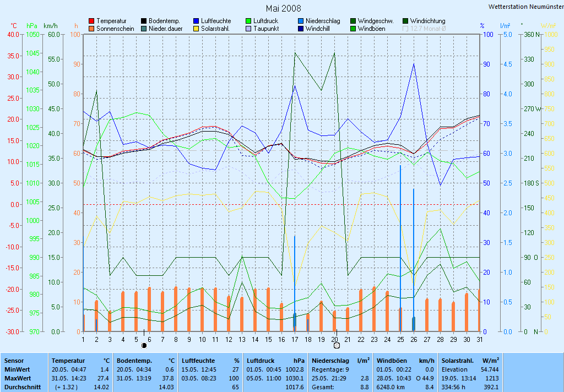Screen dimensions: 564x392
Task: Click the gust time "28.05. 10:43"
Action: (394, 378)
